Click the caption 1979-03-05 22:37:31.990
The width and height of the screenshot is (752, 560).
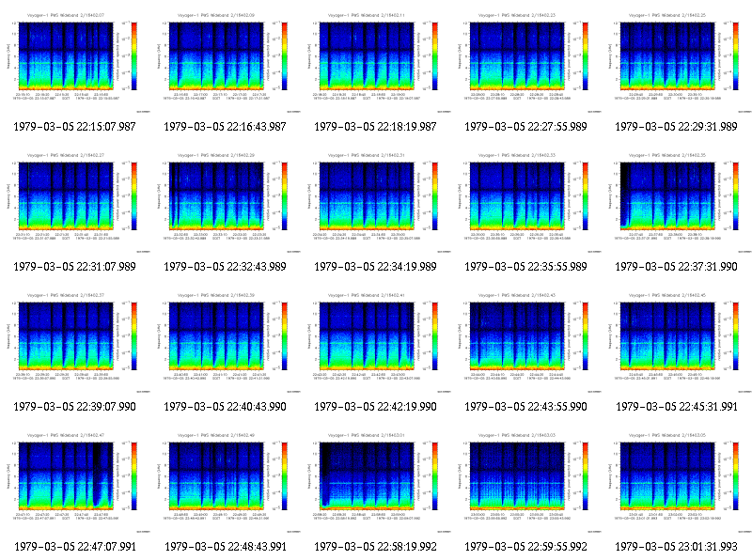tap(676, 267)
